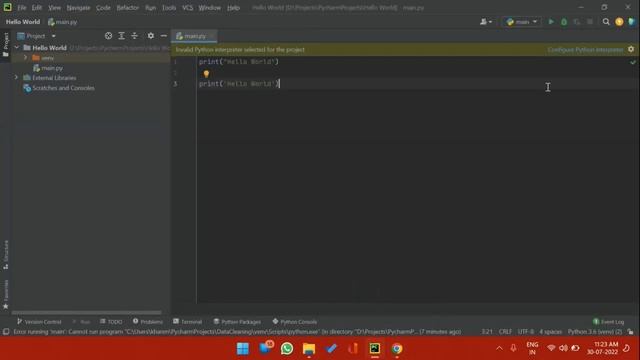Screen dimensions: 640x360
Task: Click the IDE updates icon in toolbar
Action: (x=619, y=22)
